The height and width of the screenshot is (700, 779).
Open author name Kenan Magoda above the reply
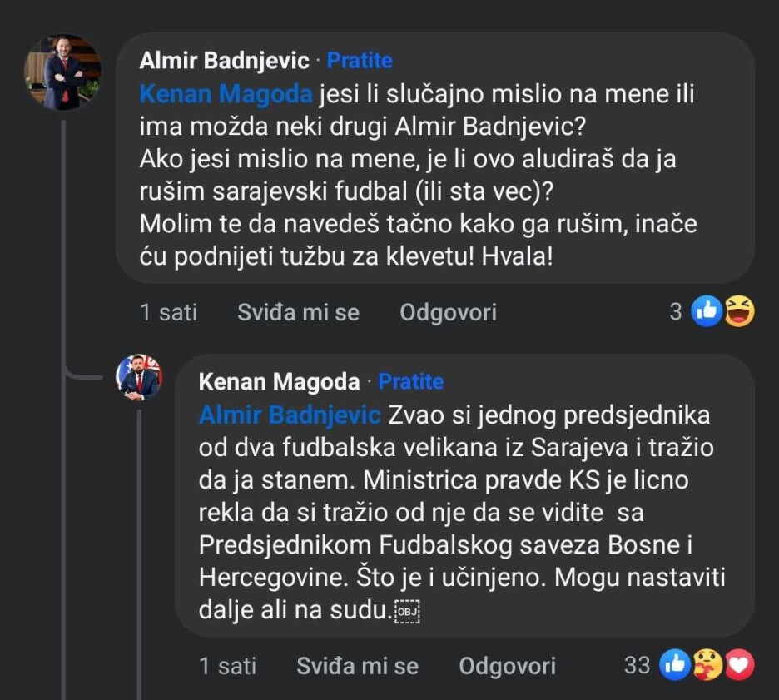click(280, 382)
